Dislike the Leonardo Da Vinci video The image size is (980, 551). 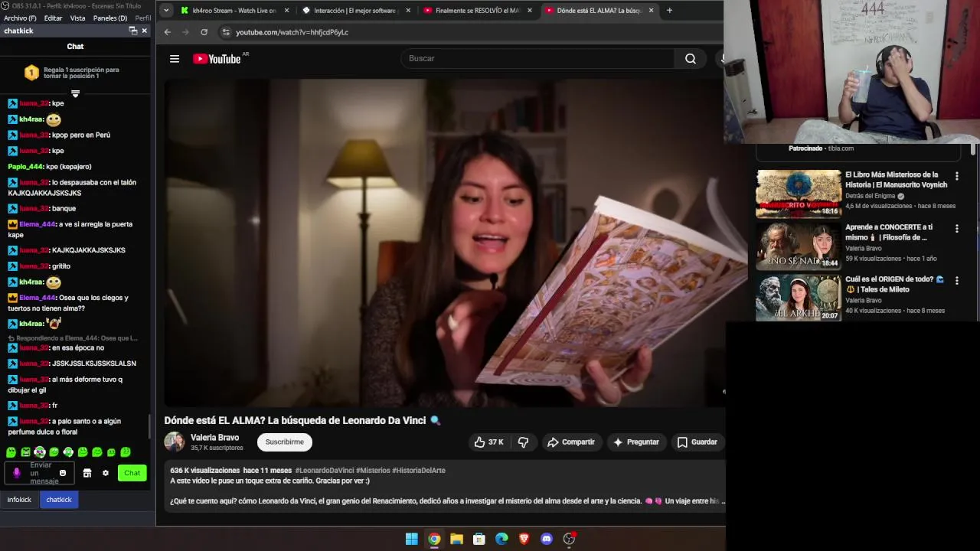(524, 442)
